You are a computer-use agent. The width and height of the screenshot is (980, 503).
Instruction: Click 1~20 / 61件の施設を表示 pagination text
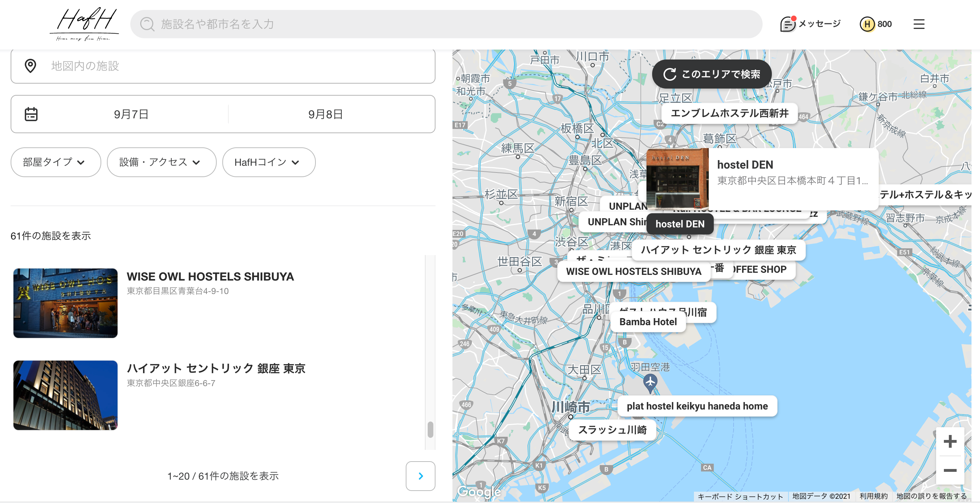223,476
